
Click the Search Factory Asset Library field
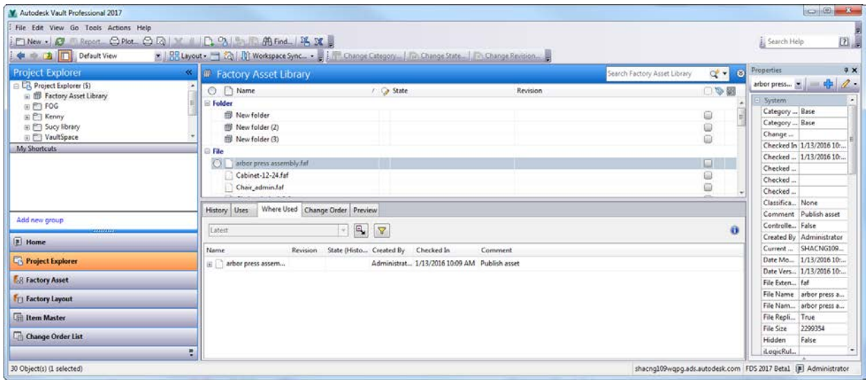point(657,74)
